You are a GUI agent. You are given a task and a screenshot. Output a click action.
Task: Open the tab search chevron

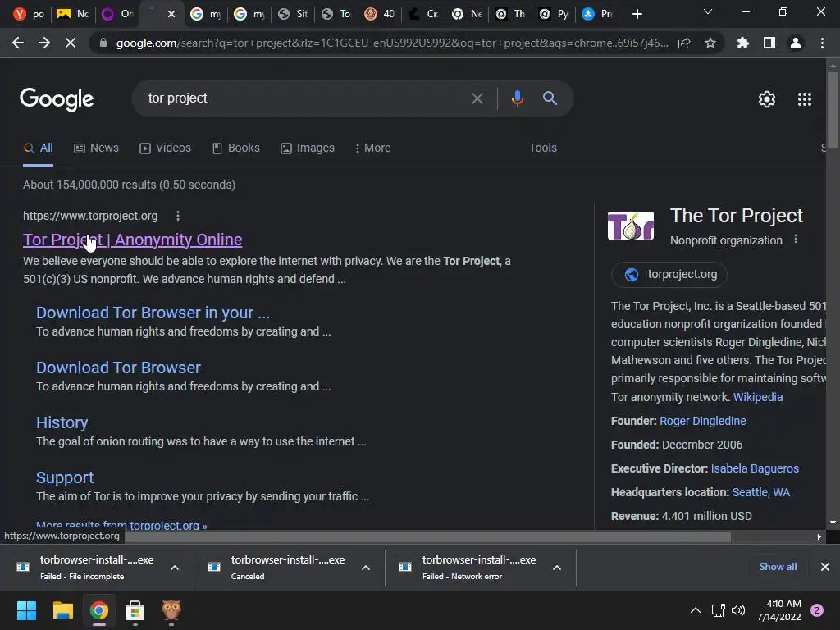coord(708,11)
